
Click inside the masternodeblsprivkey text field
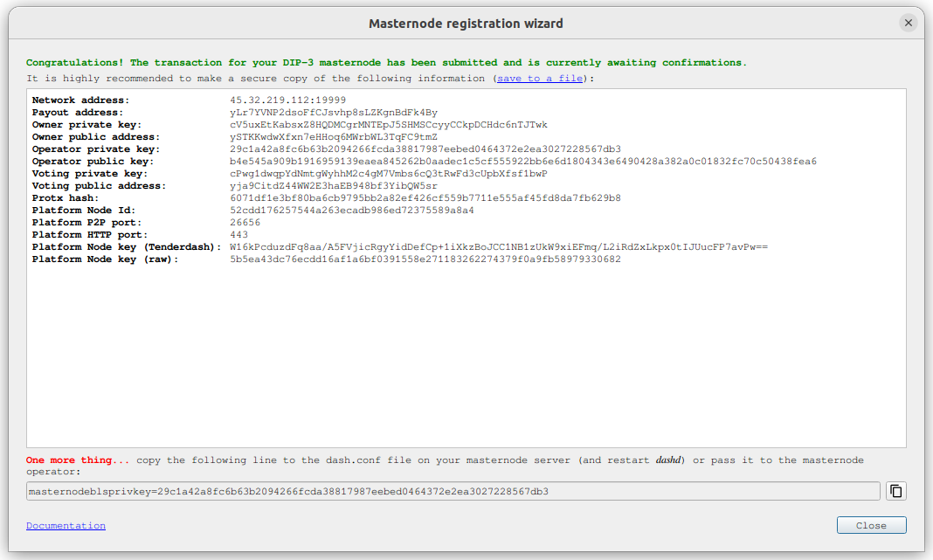[453, 492]
